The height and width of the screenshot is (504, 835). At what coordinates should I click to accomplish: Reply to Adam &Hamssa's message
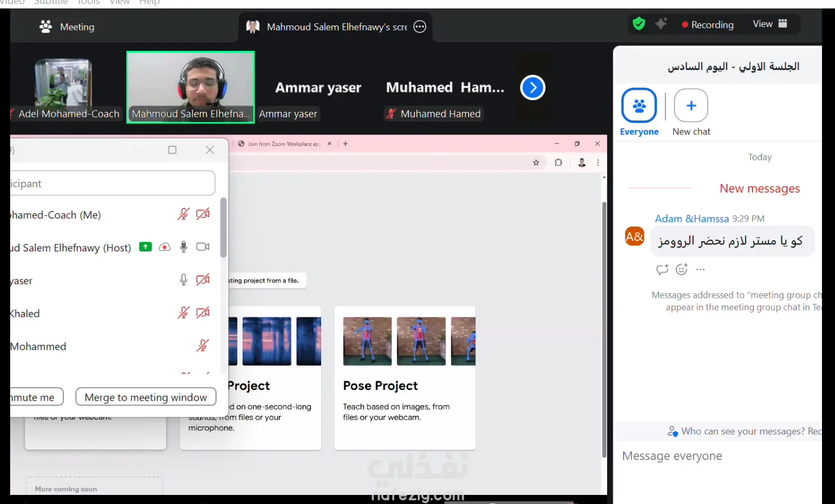663,270
